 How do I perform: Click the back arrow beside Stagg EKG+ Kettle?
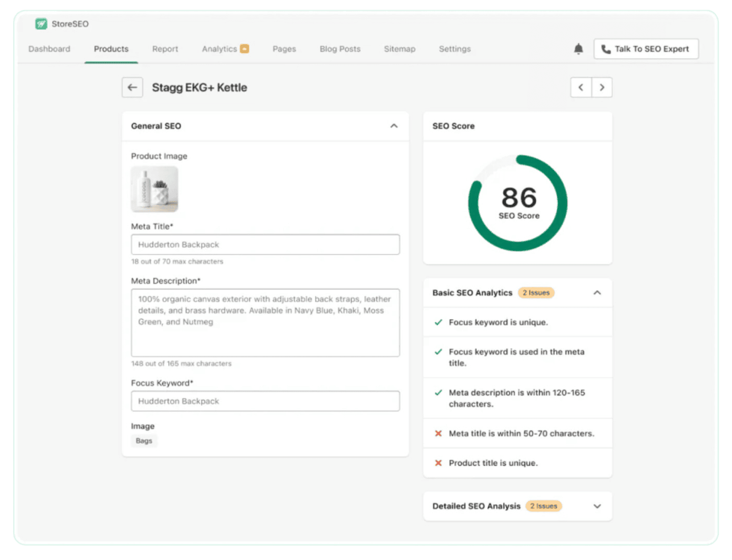coord(132,87)
